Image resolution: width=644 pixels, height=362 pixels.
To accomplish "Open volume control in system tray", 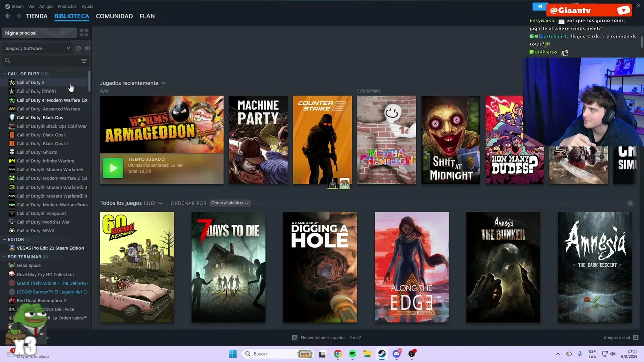I will [x=613, y=354].
